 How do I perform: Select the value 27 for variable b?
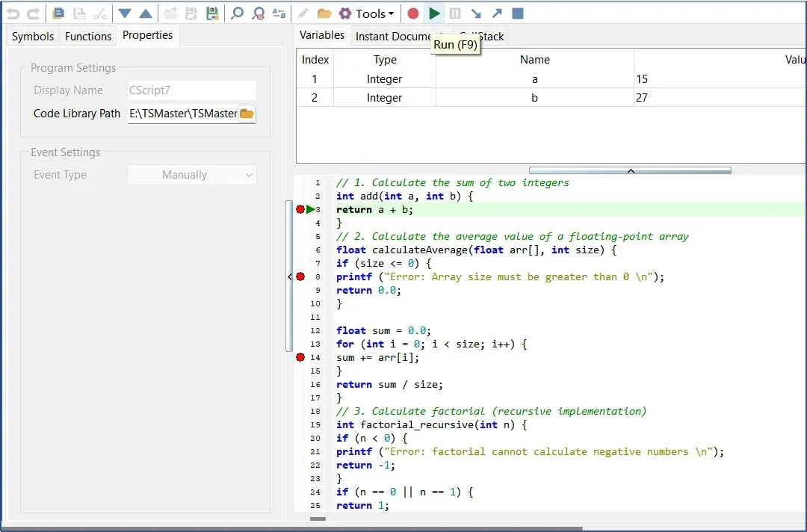[x=642, y=98]
